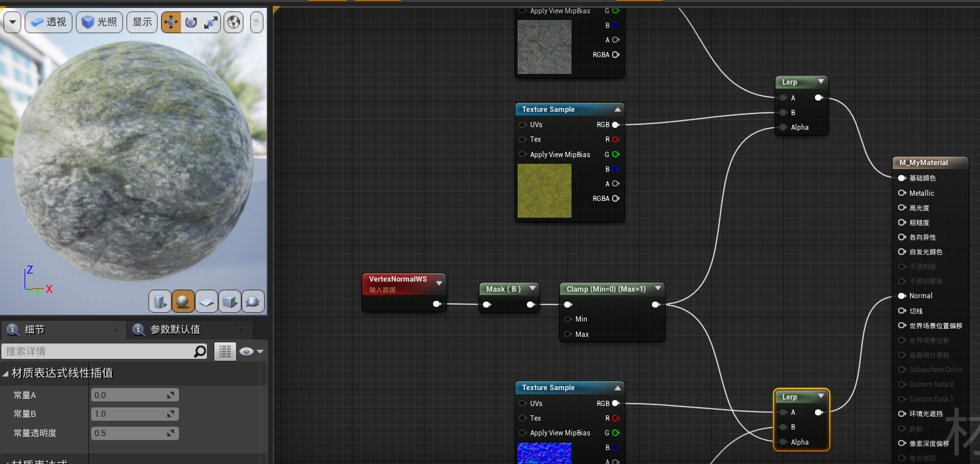Set preview mesh to cube
Image resolution: width=980 pixels, height=464 pixels.
pos(230,302)
